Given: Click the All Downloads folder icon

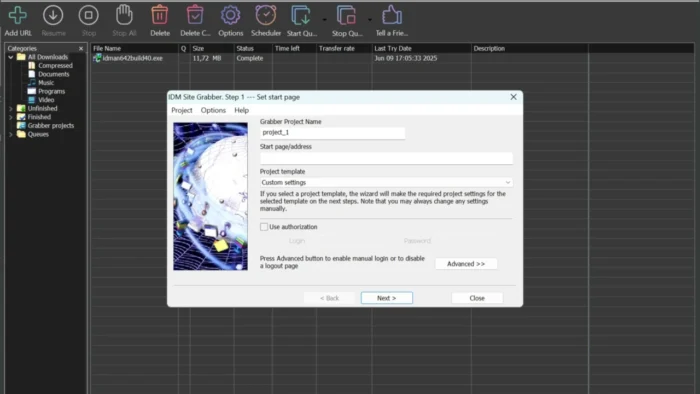Looking at the screenshot, I should pyautogui.click(x=21, y=57).
